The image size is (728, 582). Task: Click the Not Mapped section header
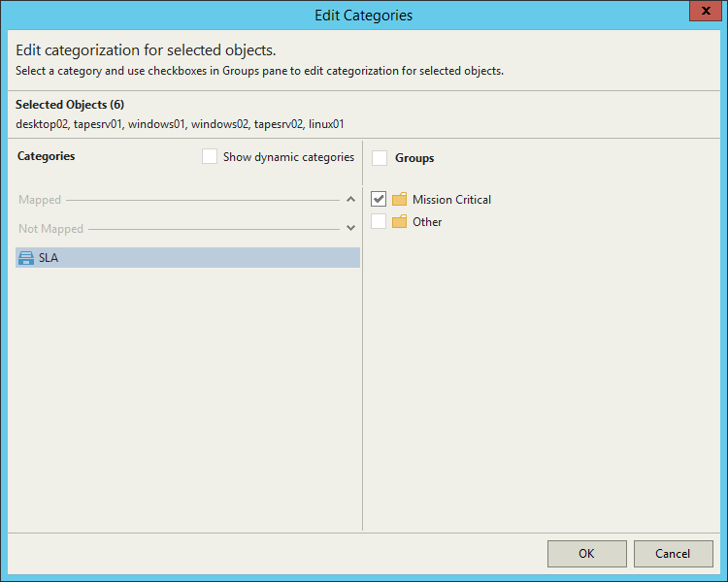pyautogui.click(x=50, y=229)
